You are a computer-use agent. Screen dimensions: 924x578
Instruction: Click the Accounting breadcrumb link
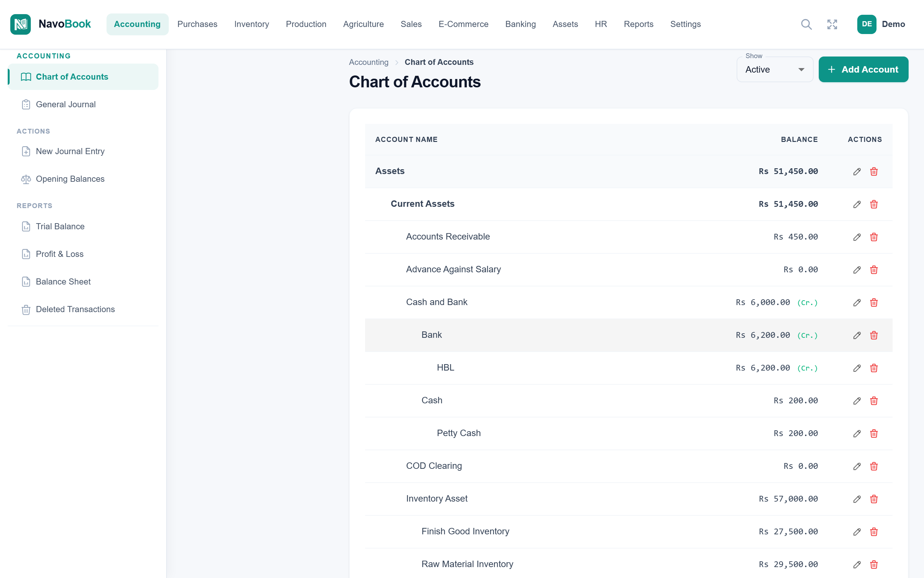(x=368, y=62)
